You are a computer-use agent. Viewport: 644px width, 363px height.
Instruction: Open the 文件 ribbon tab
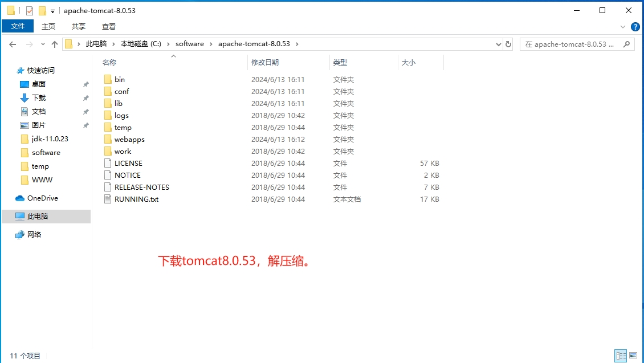(x=18, y=26)
